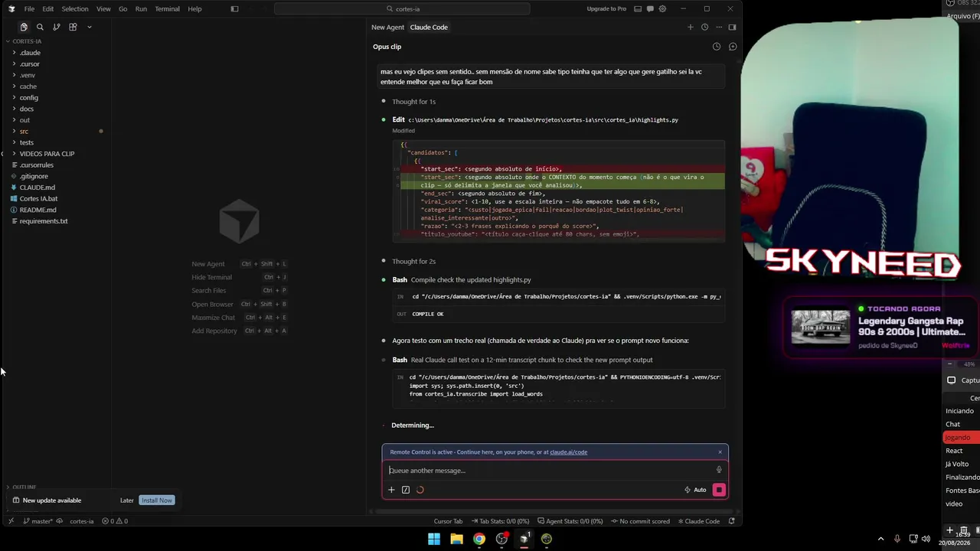The width and height of the screenshot is (980, 551).
Task: Open the Terminal menu
Action: [x=167, y=9]
